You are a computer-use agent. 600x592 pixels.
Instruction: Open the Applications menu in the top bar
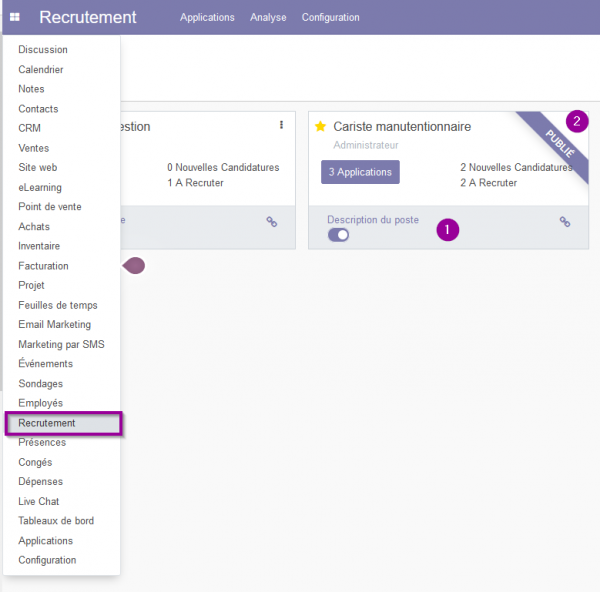(207, 17)
